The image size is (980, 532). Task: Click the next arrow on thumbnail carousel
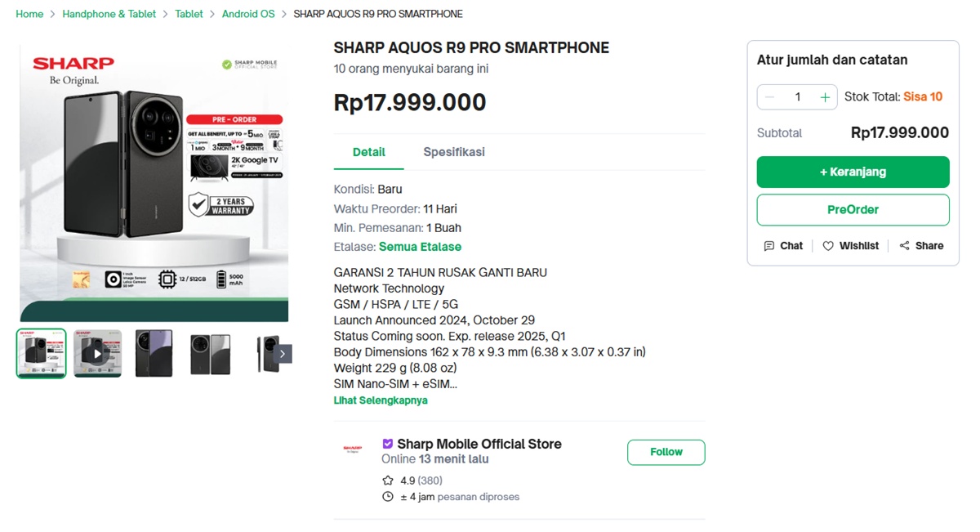click(x=283, y=353)
